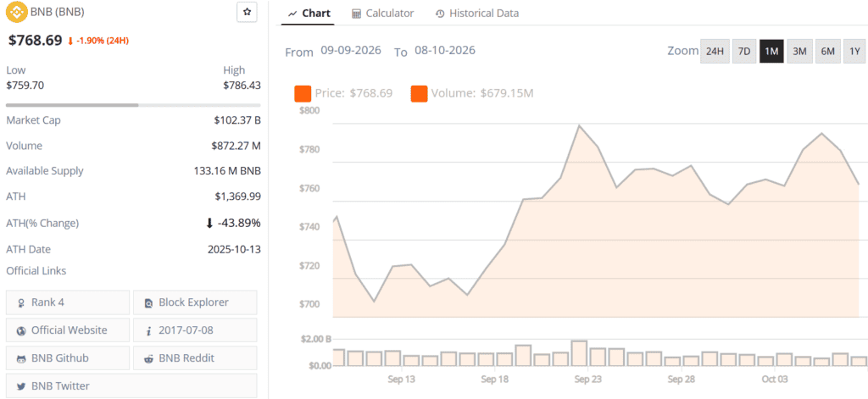The width and height of the screenshot is (868, 399).
Task: Click the rank medal icon
Action: [x=21, y=303]
